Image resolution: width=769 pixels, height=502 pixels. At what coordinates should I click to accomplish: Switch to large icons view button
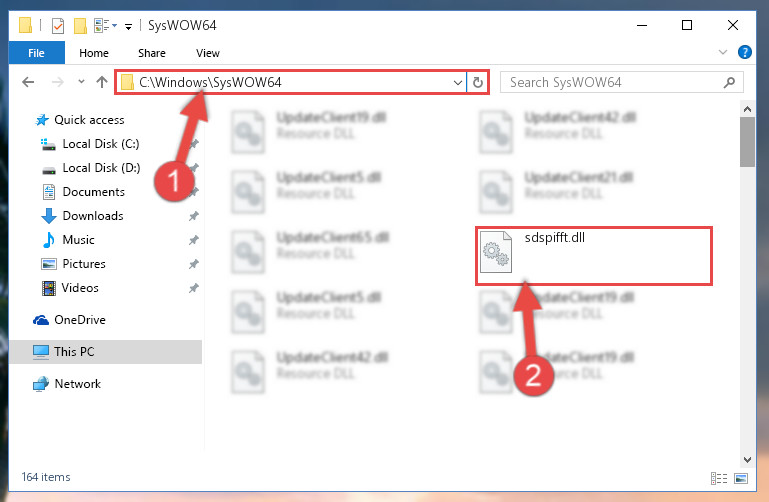point(741,478)
